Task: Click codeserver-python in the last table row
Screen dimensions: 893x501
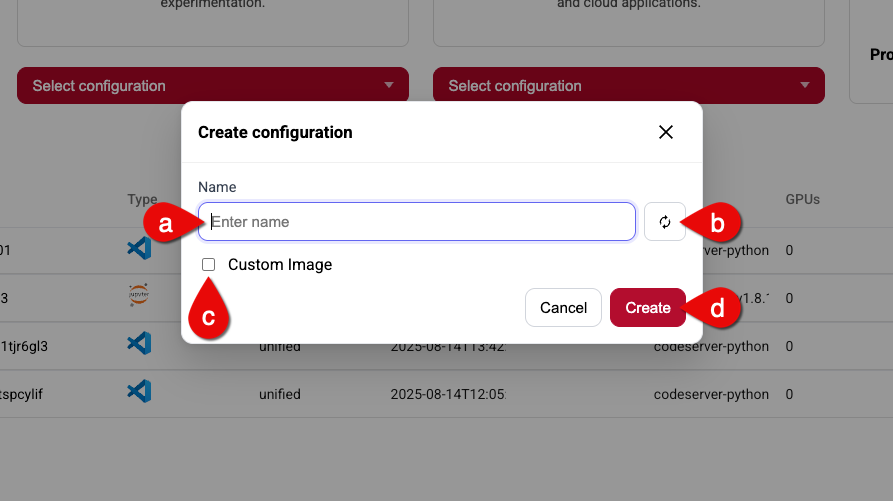Action: 711,394
